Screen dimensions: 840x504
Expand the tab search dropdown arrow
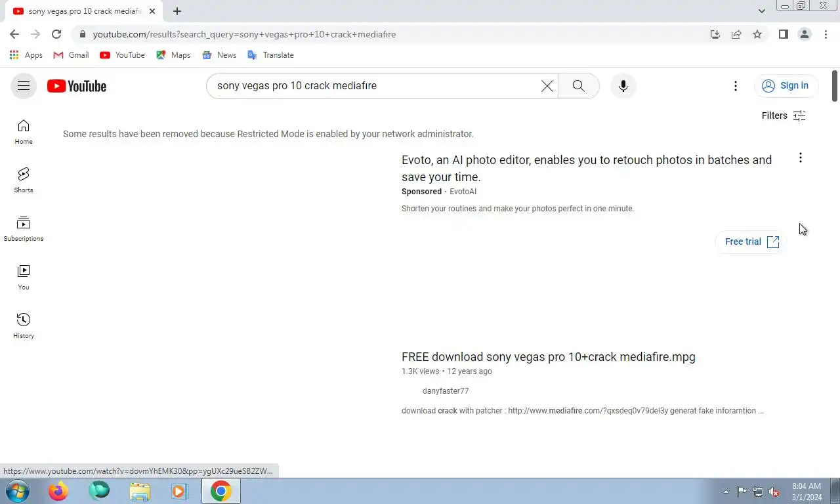pyautogui.click(x=761, y=11)
